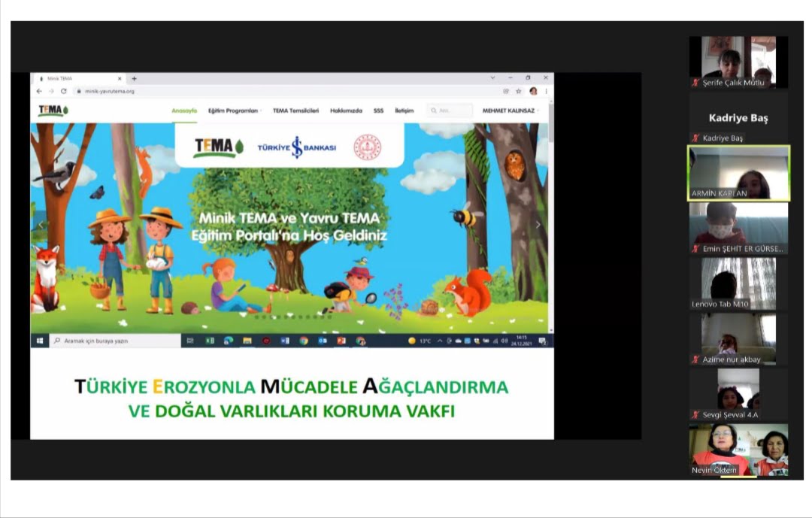Select Nevin Öktem's video thumbnail
The width and height of the screenshot is (812, 518).
[x=738, y=450]
